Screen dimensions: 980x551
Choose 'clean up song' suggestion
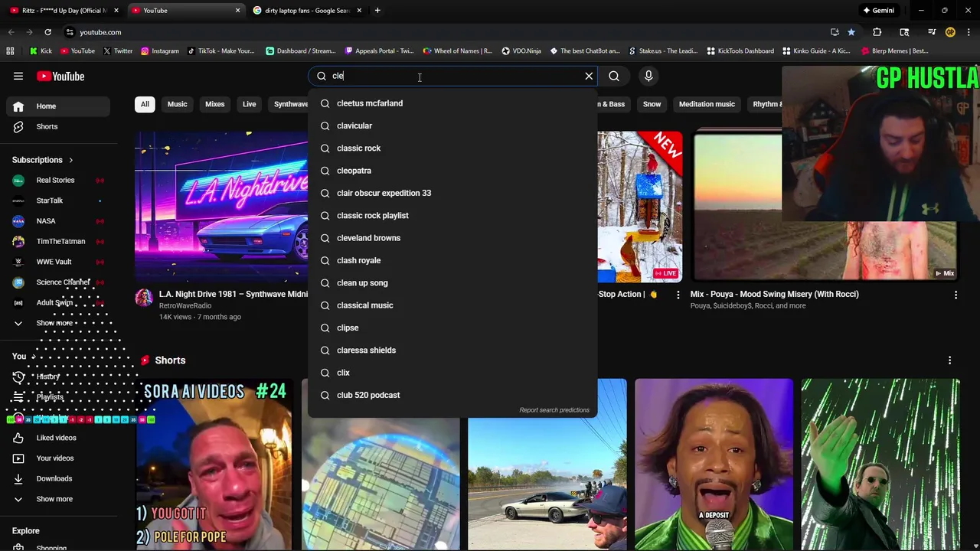pyautogui.click(x=452, y=282)
